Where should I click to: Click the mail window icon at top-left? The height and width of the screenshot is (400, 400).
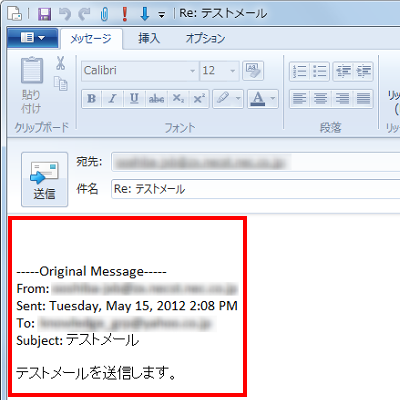15,14
